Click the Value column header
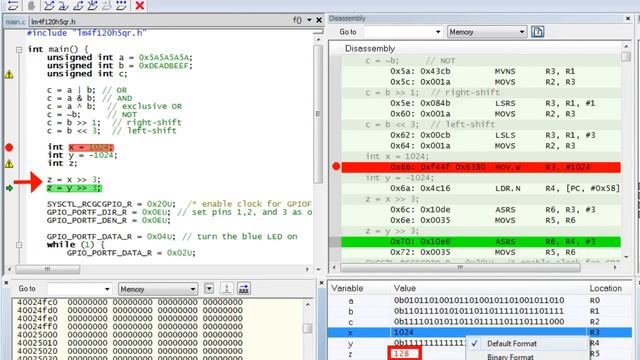 [404, 288]
